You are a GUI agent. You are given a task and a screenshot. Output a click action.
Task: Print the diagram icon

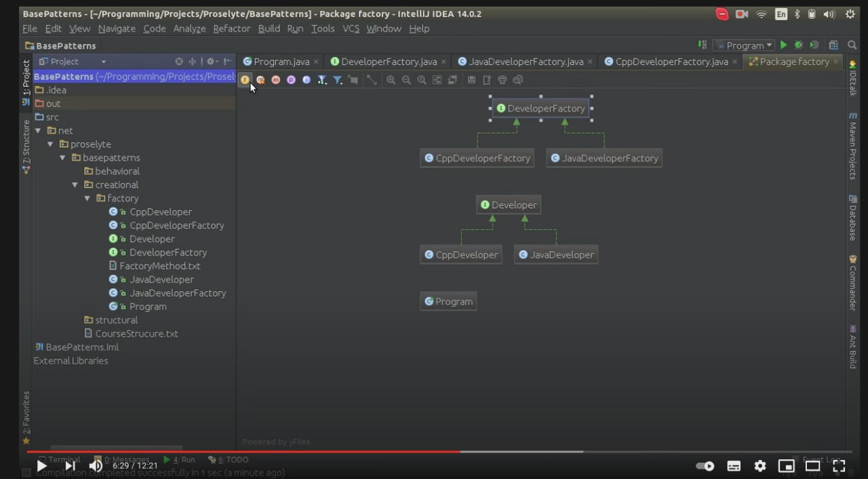[502, 80]
